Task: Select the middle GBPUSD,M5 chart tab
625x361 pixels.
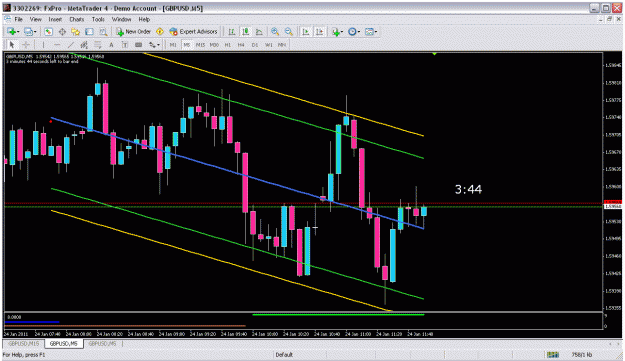Action: (x=64, y=343)
